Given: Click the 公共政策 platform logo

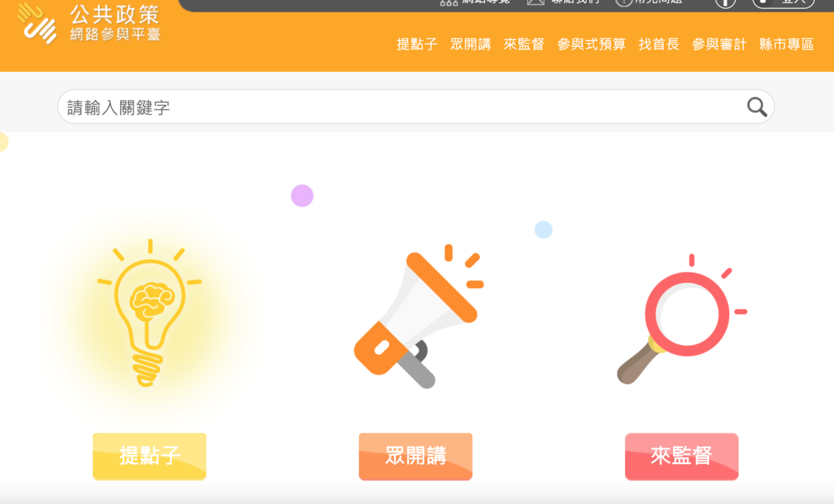Looking at the screenshot, I should click(x=89, y=23).
